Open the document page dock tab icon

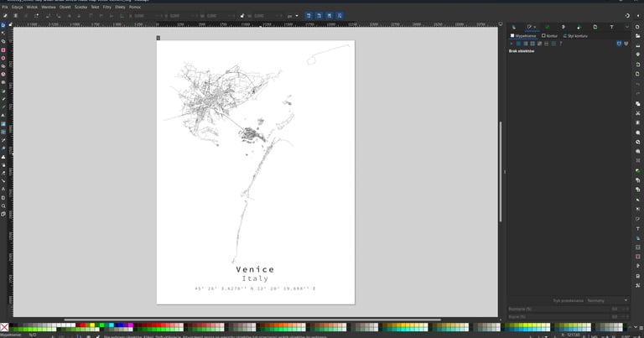[x=595, y=27]
